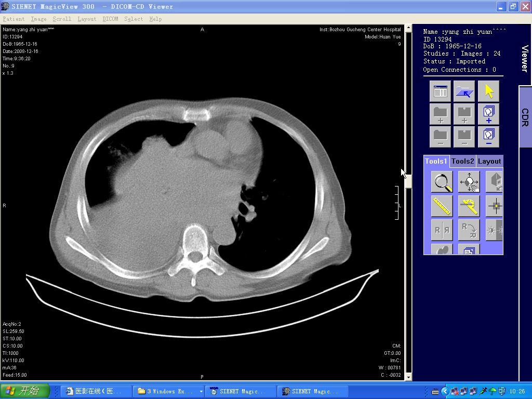Click the open folder import icon
The height and width of the screenshot is (399, 532).
(464, 91)
